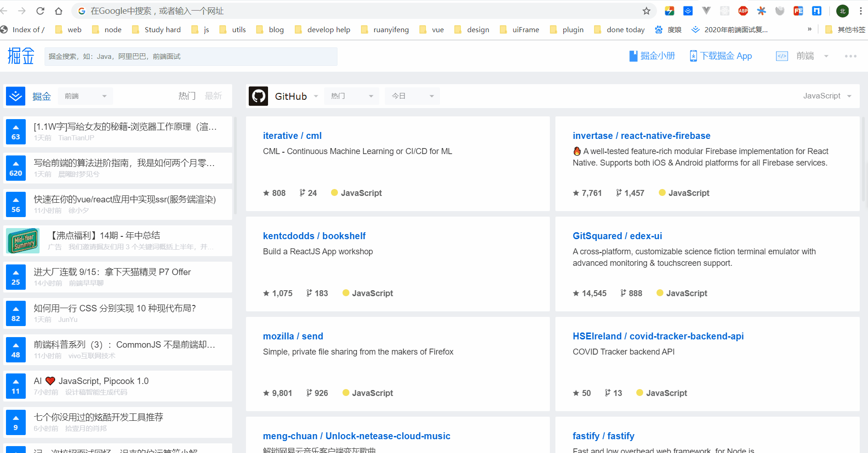This screenshot has height=453, width=868.
Task: Upvote the 48-vote CommonJS article
Action: pyautogui.click(x=16, y=350)
